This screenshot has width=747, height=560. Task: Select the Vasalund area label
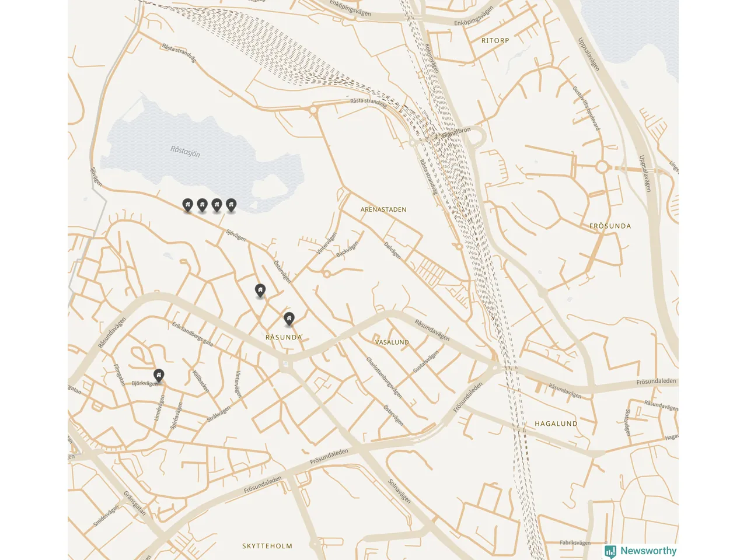(x=392, y=342)
